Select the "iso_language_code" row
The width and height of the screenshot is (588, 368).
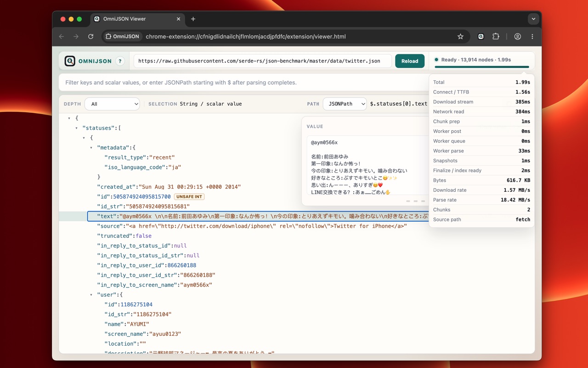coord(143,167)
